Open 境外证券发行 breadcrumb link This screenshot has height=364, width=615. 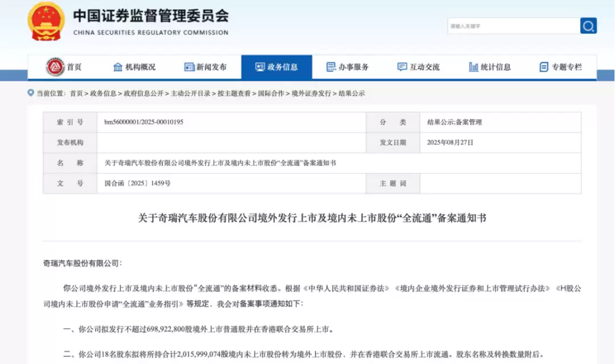tap(311, 93)
